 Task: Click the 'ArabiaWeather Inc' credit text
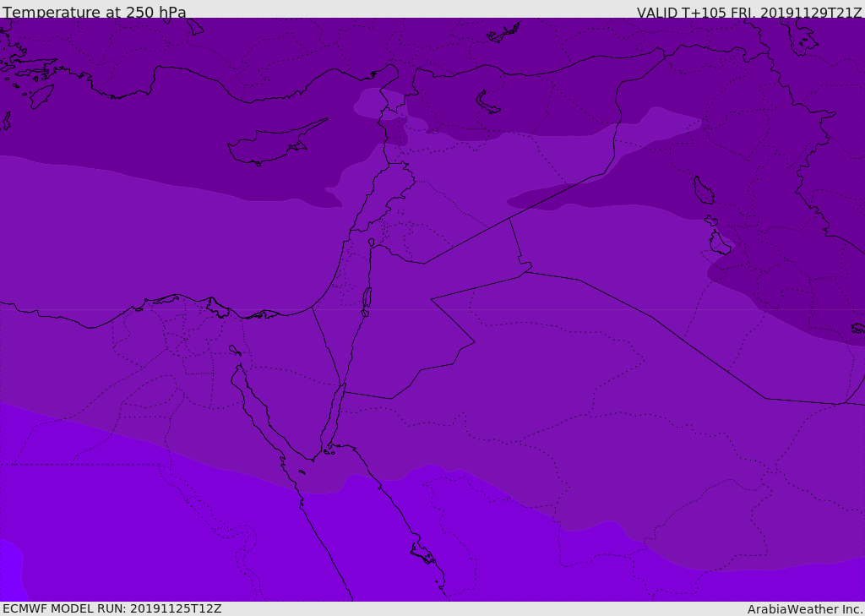pos(805,609)
